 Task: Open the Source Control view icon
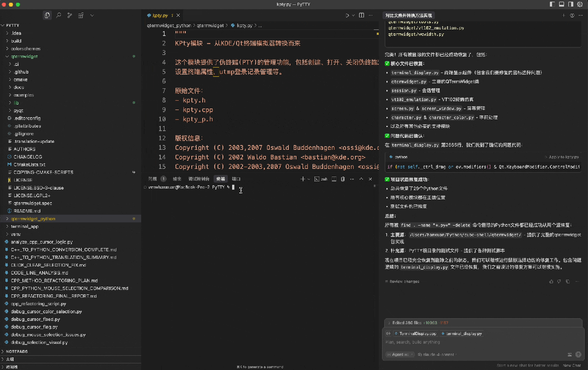[70, 15]
